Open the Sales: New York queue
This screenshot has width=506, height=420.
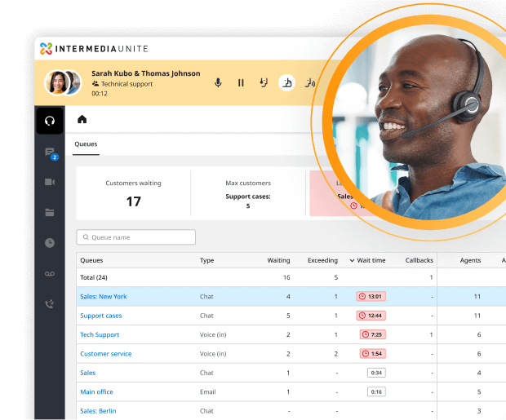point(103,296)
